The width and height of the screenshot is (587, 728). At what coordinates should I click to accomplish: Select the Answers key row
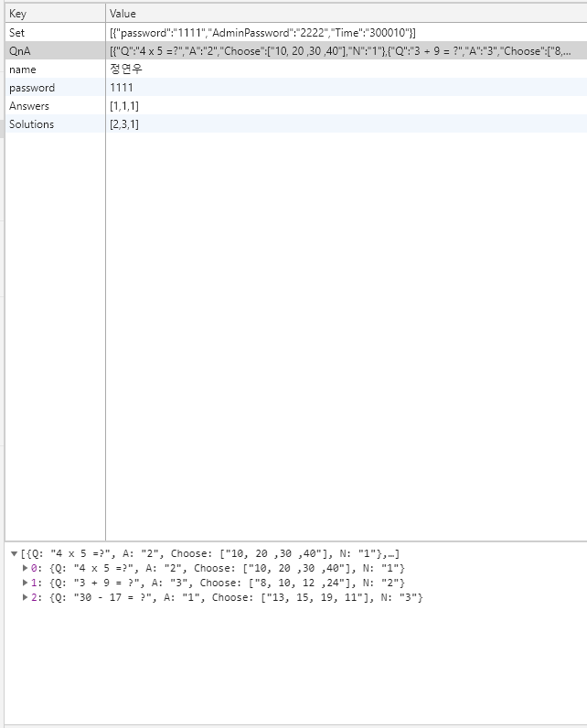coord(29,106)
